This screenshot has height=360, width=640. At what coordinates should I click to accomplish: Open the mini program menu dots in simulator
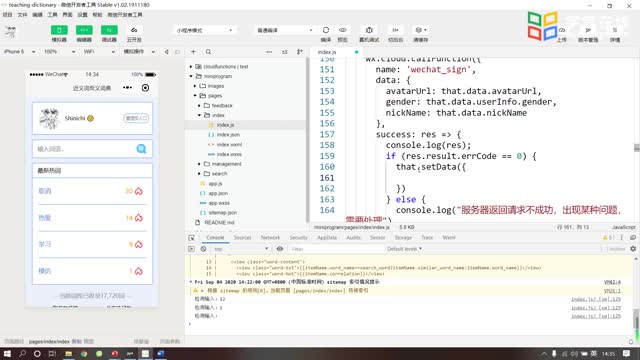(x=127, y=88)
